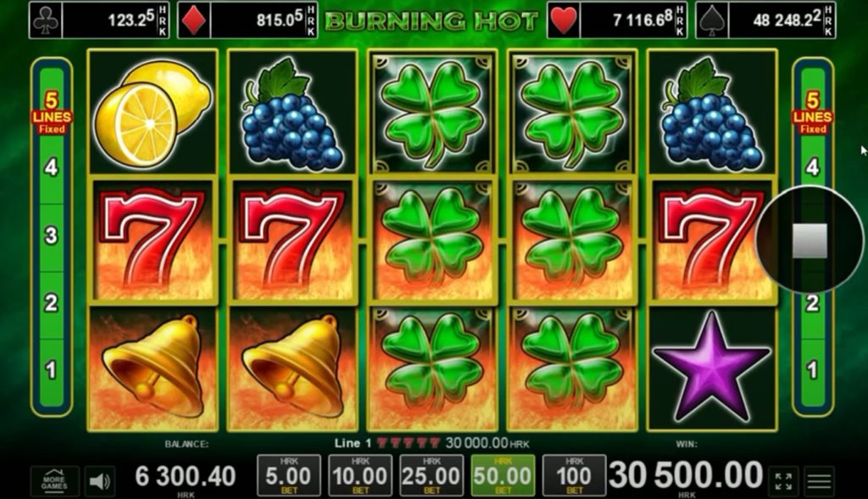The width and height of the screenshot is (868, 499).
Task: Toggle fullscreen with the arrows icon
Action: tap(783, 481)
